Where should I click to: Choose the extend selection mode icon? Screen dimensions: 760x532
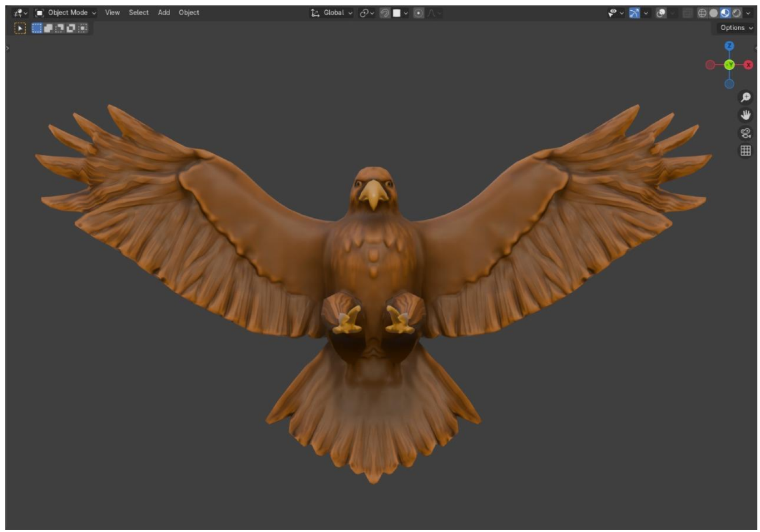[x=48, y=28]
